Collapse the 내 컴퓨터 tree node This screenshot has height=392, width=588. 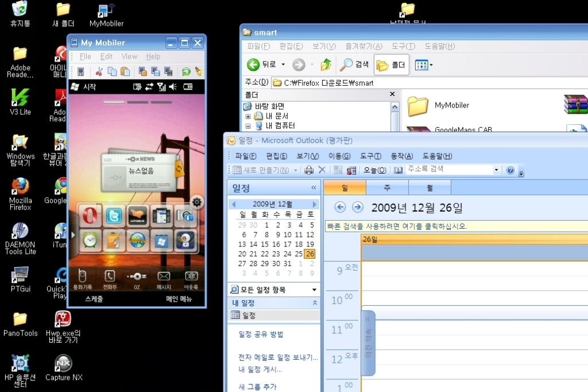[248, 126]
